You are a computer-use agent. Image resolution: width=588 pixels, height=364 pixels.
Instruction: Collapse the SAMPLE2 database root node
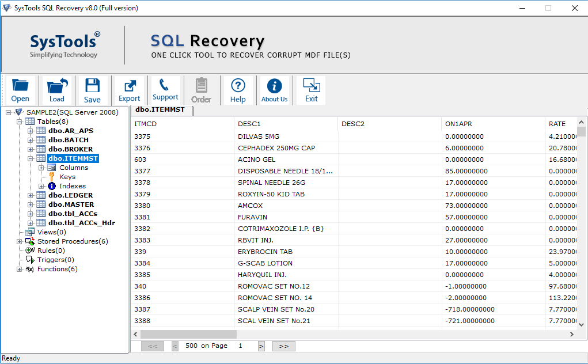(x=8, y=112)
